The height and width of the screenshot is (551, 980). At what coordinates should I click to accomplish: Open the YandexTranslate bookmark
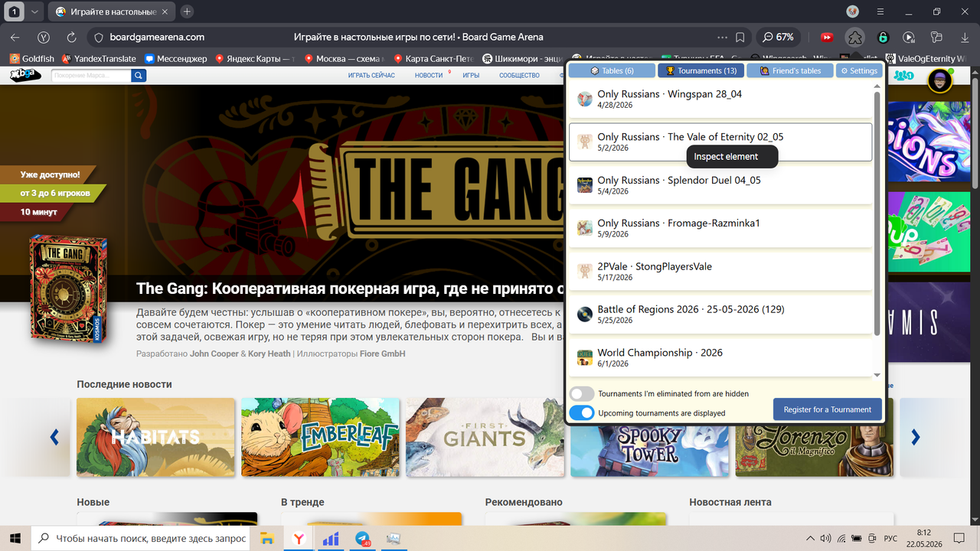(98, 58)
